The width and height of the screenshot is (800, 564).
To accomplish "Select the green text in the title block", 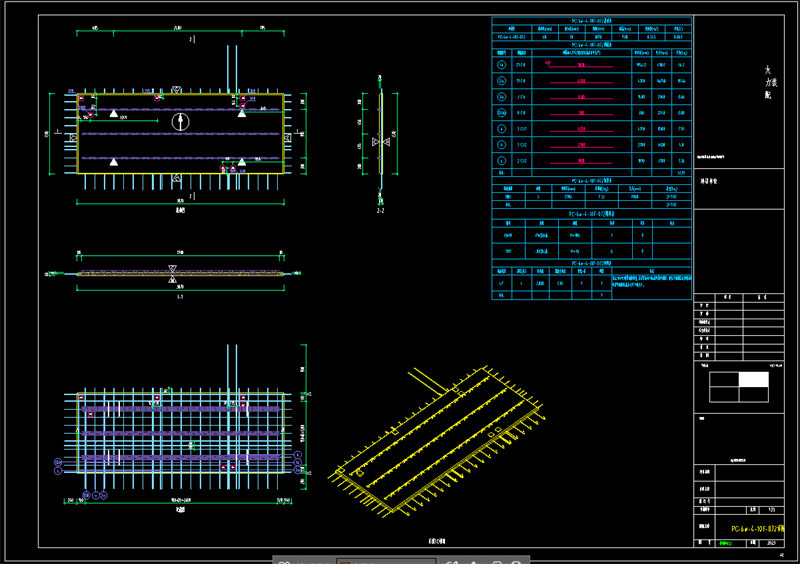I will coord(725,543).
